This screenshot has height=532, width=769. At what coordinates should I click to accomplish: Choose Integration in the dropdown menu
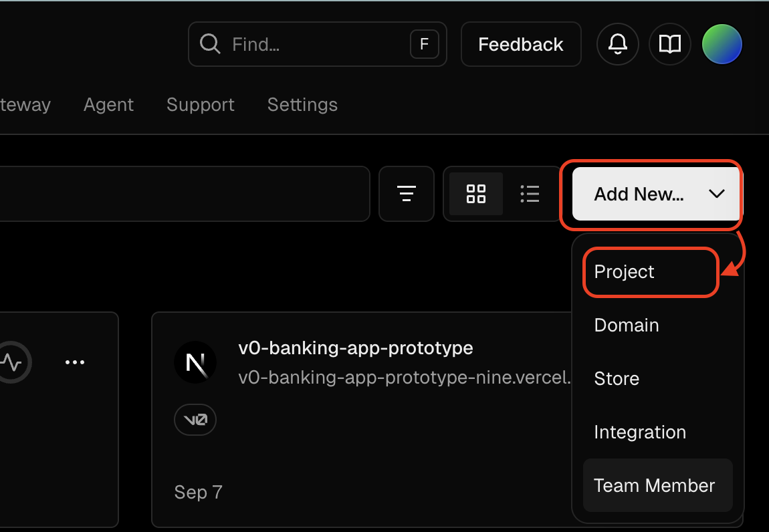coord(640,432)
